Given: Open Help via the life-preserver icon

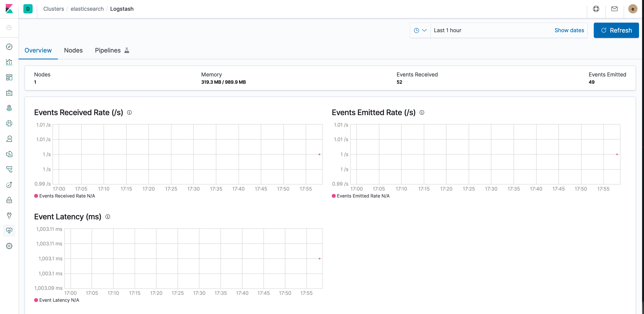Looking at the screenshot, I should pos(596,9).
